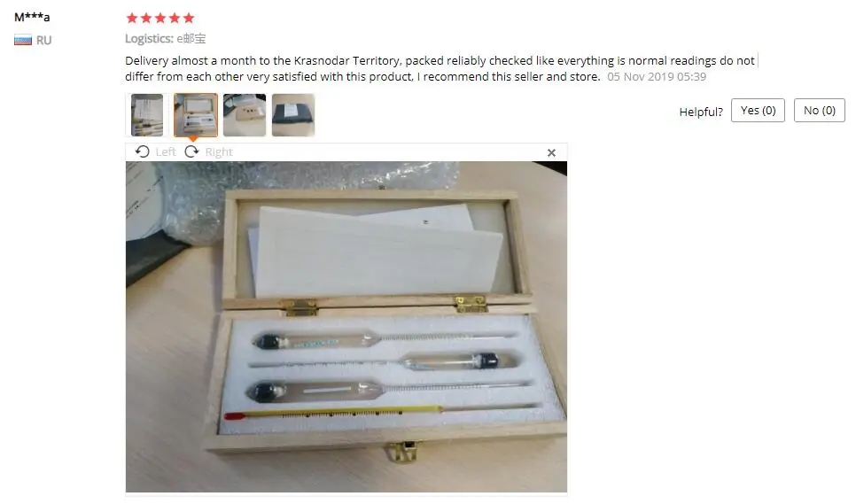Open the first review photo thumbnail
856x504 pixels.
(x=147, y=115)
